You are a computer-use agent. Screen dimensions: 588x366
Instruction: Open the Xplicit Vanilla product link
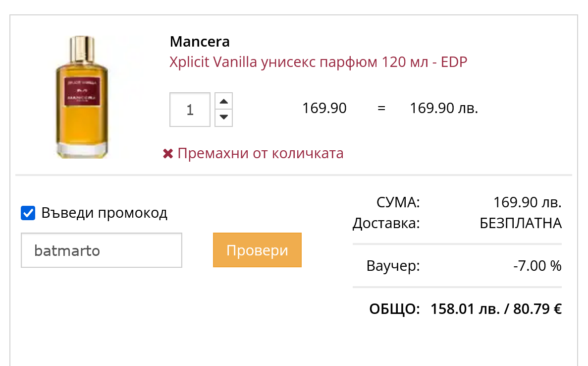click(x=318, y=62)
